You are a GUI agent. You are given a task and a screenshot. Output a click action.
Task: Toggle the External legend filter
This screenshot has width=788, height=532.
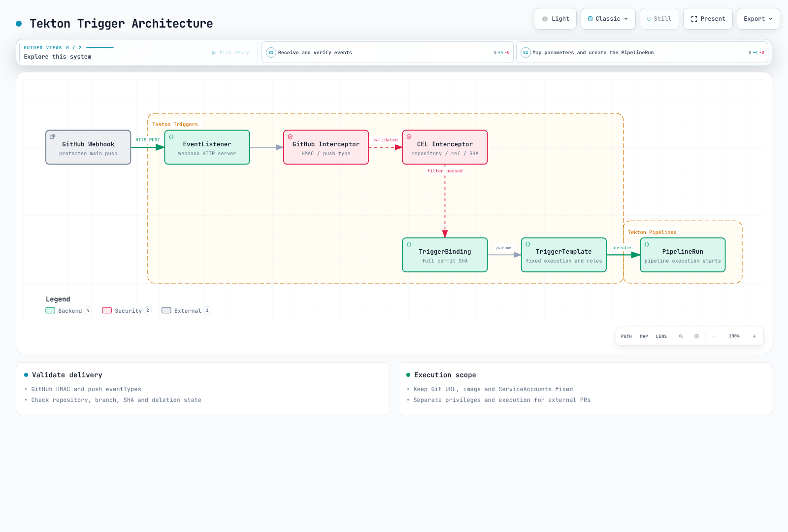(186, 311)
